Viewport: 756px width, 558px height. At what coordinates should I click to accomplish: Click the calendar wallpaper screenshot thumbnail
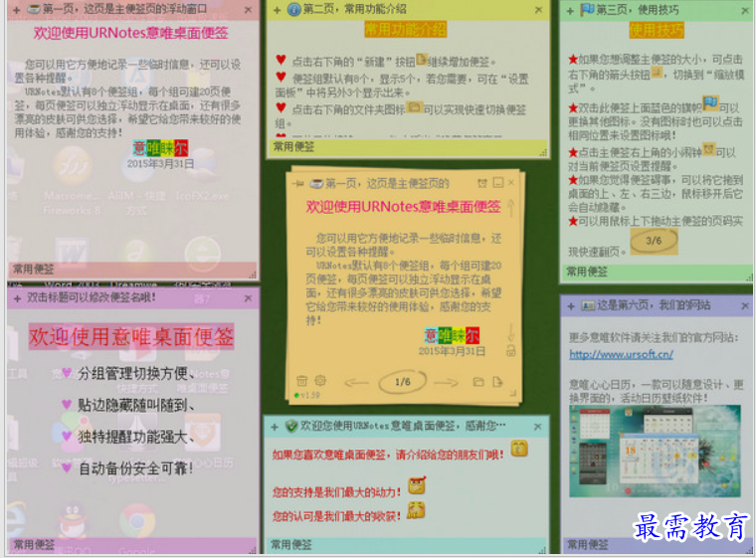click(655, 451)
